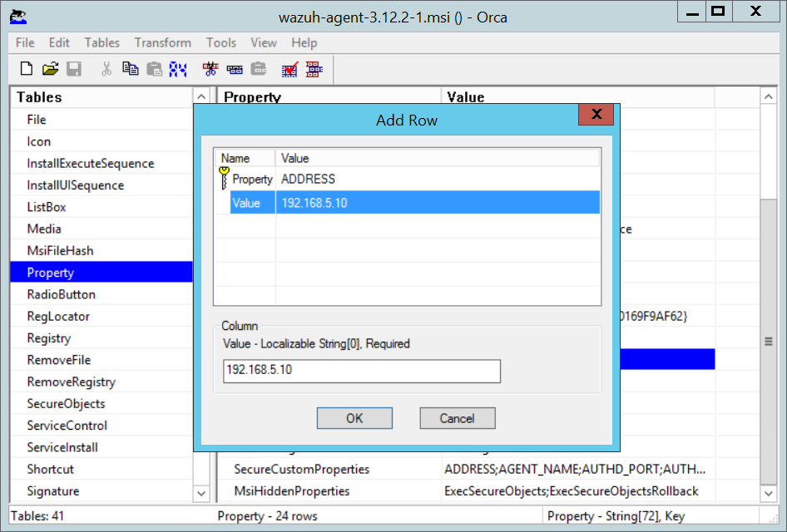
Task: Select the RegLocator table
Action: click(x=101, y=317)
